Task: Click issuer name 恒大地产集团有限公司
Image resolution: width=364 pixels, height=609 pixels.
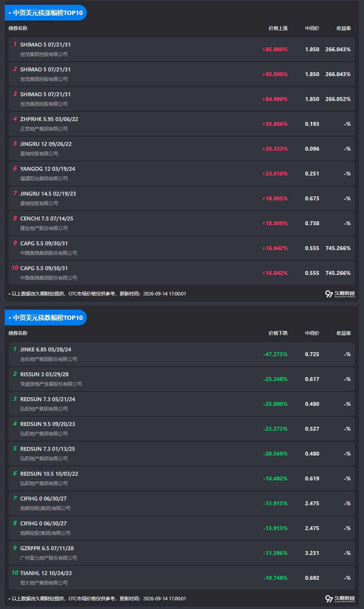Action: (x=44, y=583)
